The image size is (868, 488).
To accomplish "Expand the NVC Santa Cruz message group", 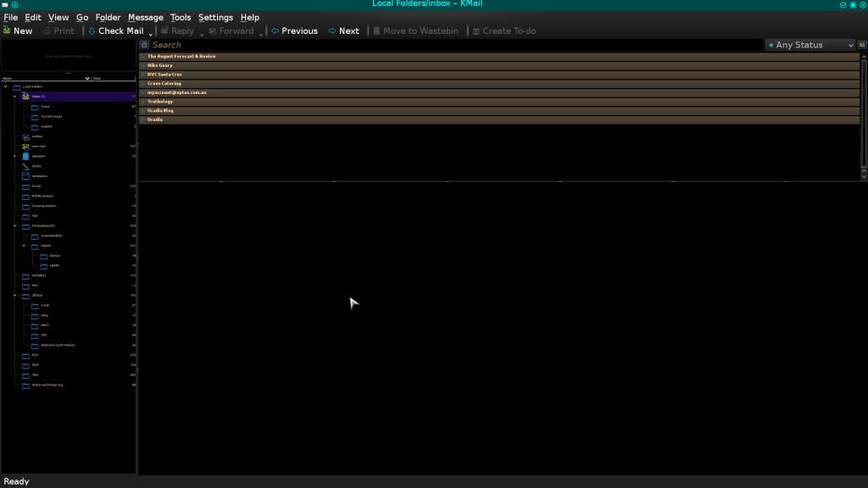I will (x=142, y=75).
